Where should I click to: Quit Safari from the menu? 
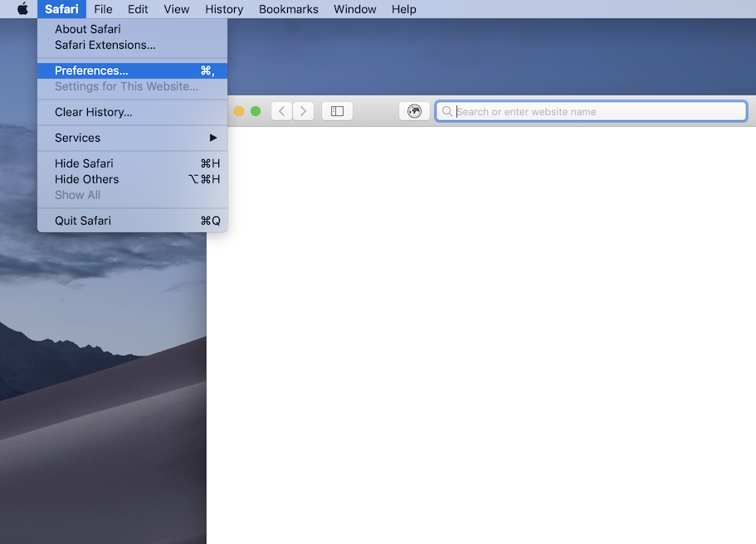click(x=83, y=221)
